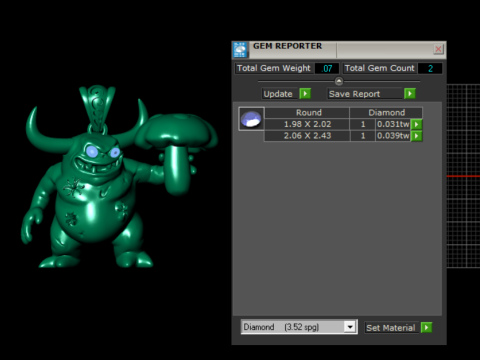Select the round gem thumbnail
This screenshot has height=360, width=480.
pos(251,119)
